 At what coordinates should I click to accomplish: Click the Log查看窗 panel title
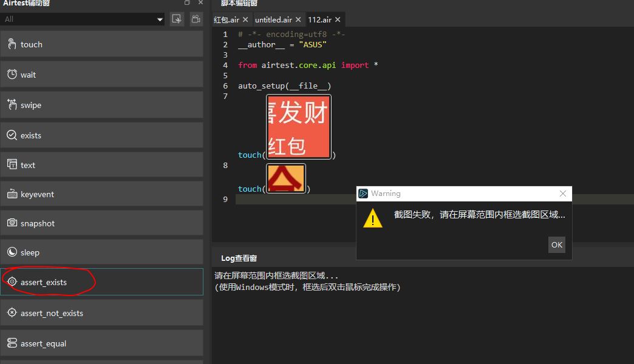pos(239,258)
